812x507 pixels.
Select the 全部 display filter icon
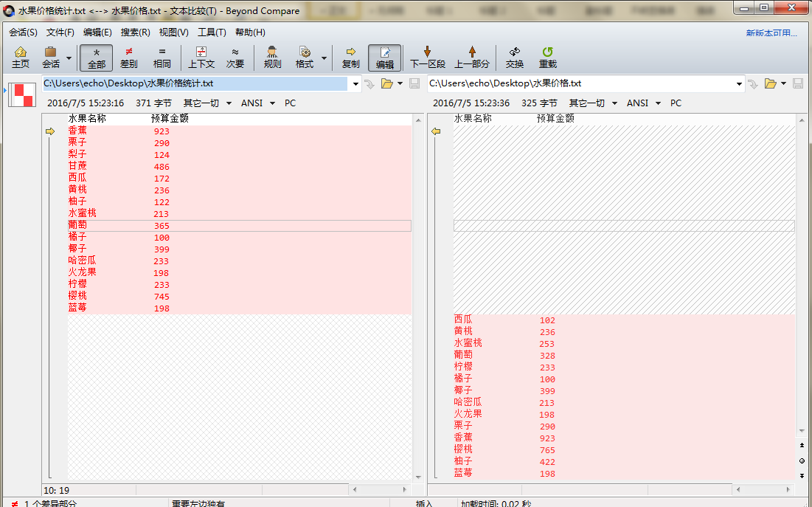click(x=96, y=57)
